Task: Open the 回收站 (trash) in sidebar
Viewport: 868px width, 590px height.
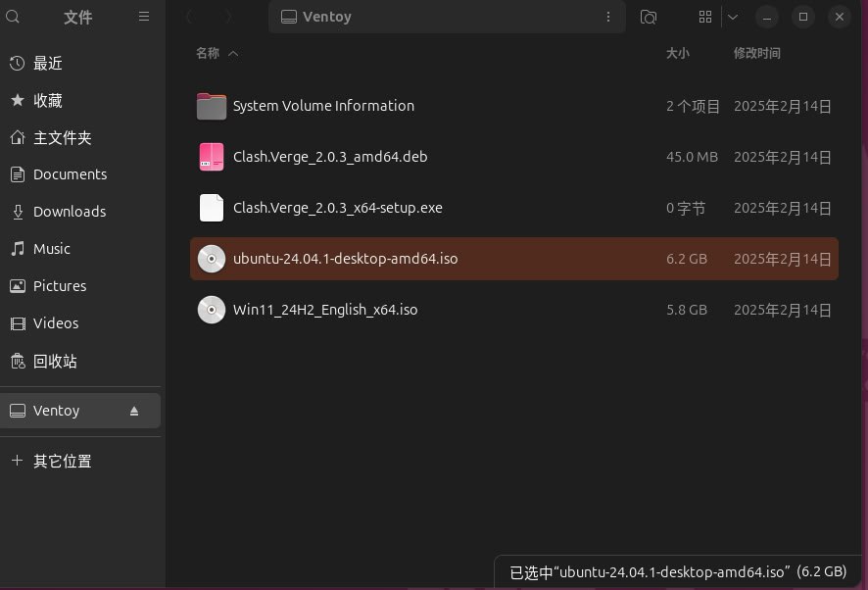Action: tap(55, 361)
